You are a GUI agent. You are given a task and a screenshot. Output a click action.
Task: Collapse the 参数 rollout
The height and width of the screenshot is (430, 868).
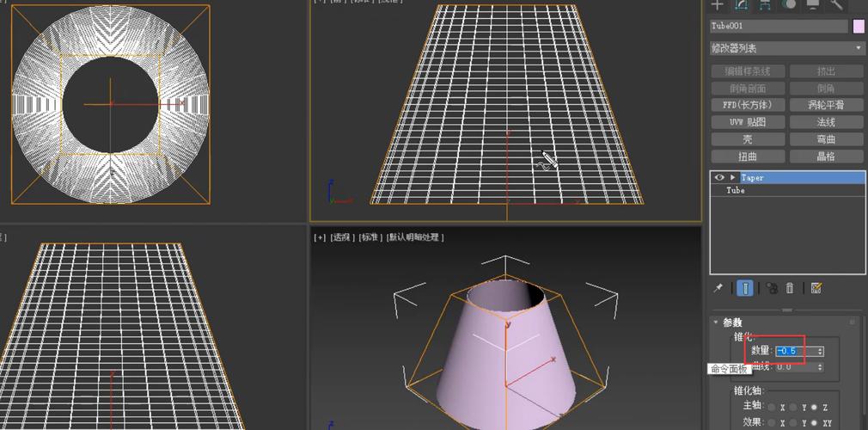(716, 322)
